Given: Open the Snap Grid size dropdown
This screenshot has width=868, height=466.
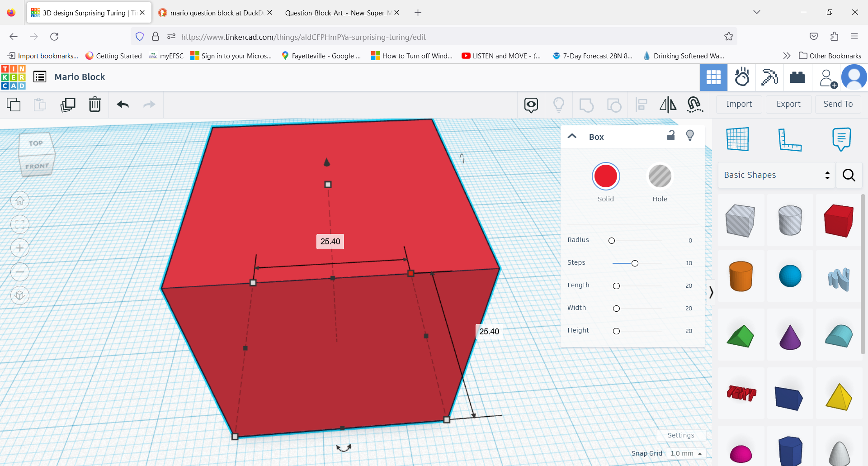Looking at the screenshot, I should tap(685, 453).
